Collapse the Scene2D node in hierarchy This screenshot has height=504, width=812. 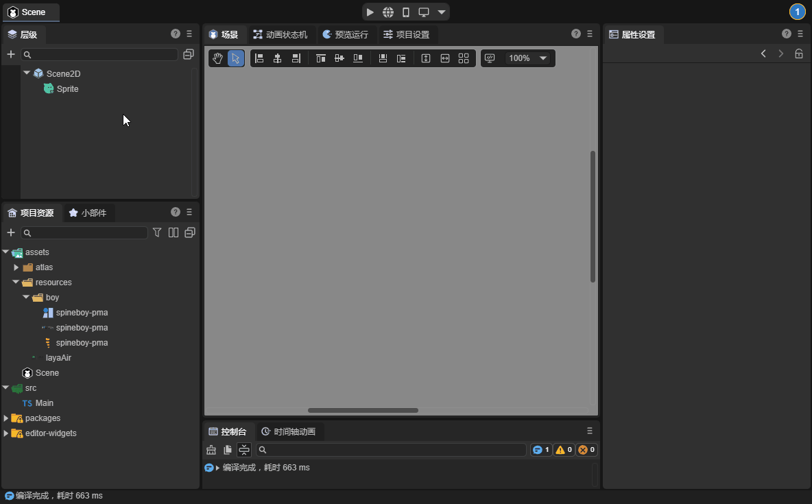(27, 73)
